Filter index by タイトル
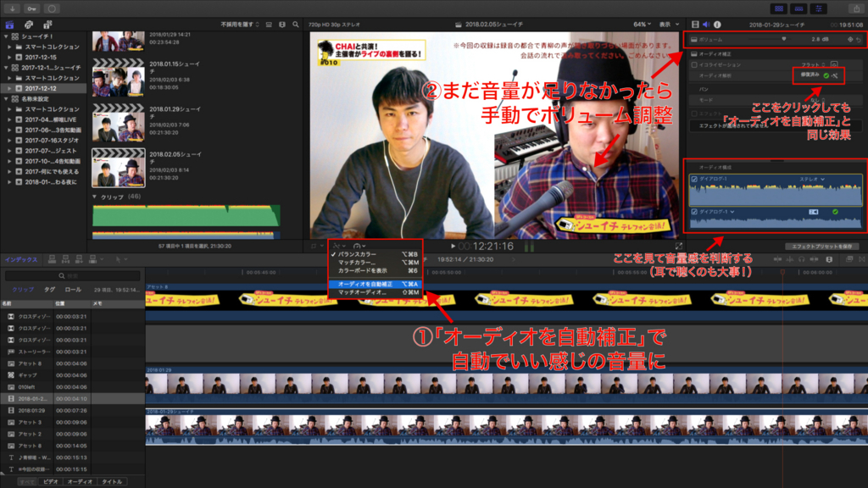 click(112, 482)
